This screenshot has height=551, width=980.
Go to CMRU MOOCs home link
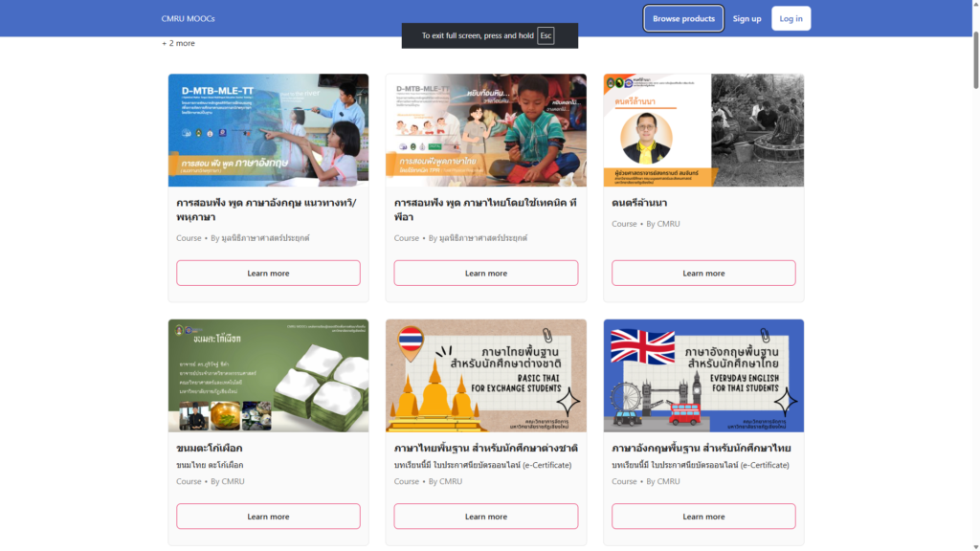pyautogui.click(x=189, y=19)
